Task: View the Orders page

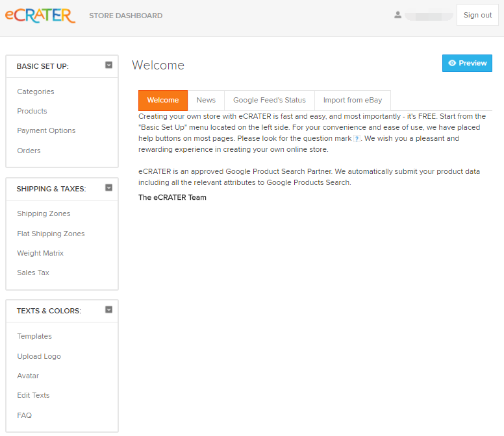Action: coord(29,151)
